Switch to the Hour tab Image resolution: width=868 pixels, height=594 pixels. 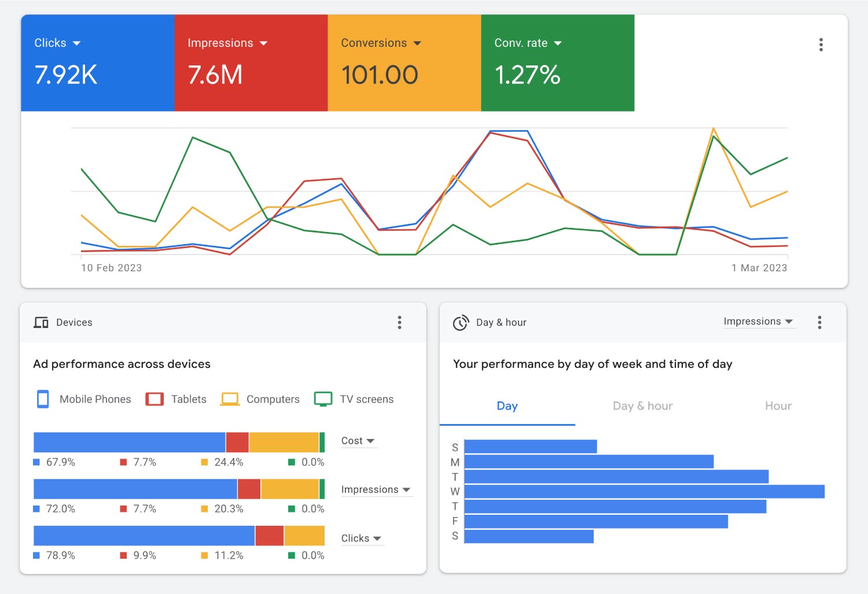(x=778, y=406)
